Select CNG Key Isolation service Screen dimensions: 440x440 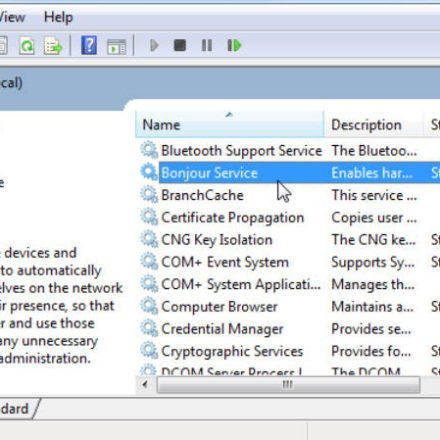(x=290, y=240)
